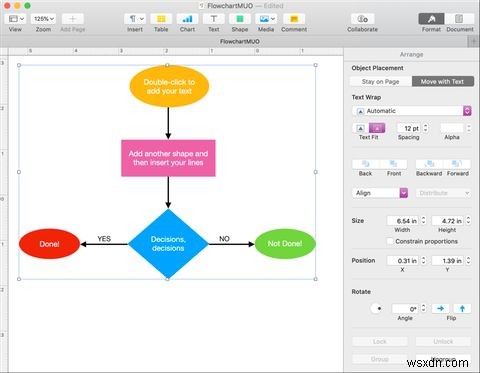Choose the first Text Fit option
The image size is (480, 373).
tap(360, 128)
